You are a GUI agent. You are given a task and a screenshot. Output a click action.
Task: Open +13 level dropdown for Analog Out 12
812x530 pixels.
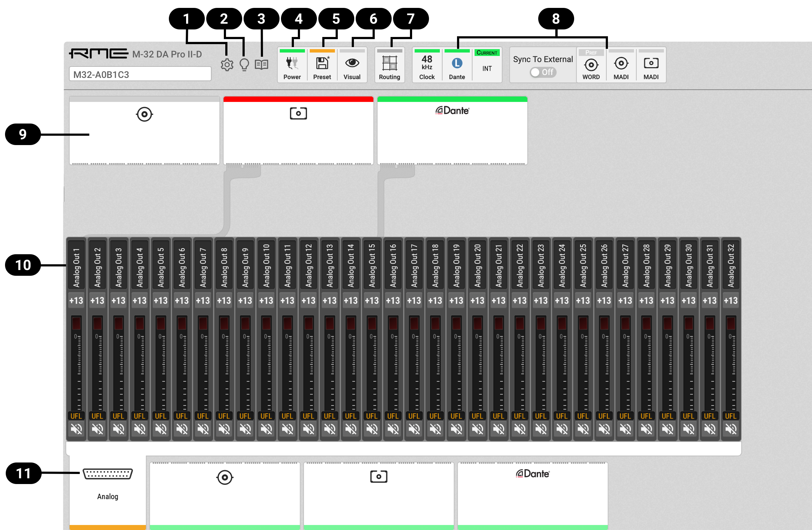309,300
